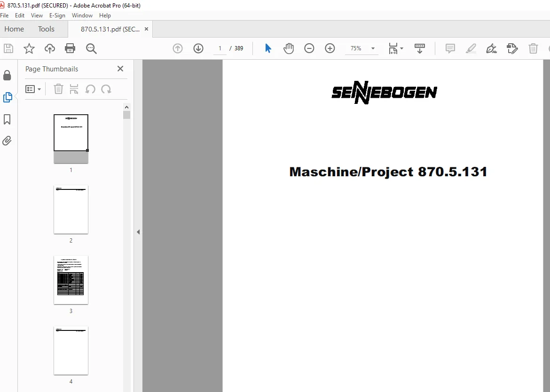Click the insert page break icon
The width and height of the screenshot is (550, 392).
coord(74,89)
